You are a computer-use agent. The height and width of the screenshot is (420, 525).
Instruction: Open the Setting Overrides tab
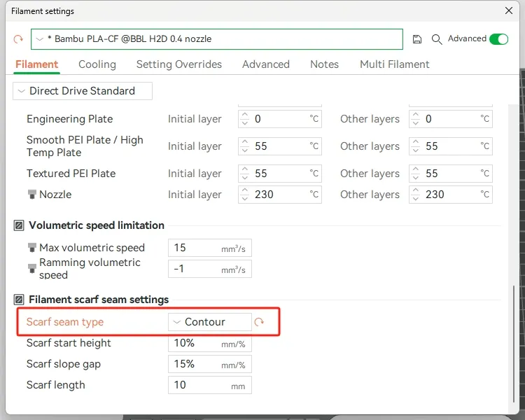[178, 64]
